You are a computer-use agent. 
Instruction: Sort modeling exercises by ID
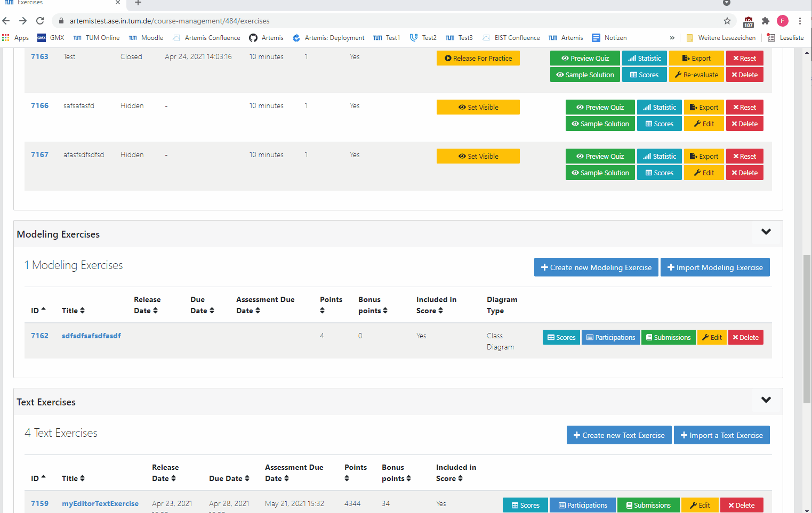pyautogui.click(x=38, y=311)
